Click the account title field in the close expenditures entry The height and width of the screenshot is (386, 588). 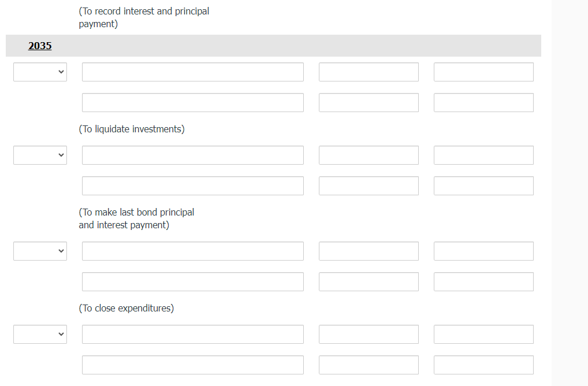tap(192, 251)
